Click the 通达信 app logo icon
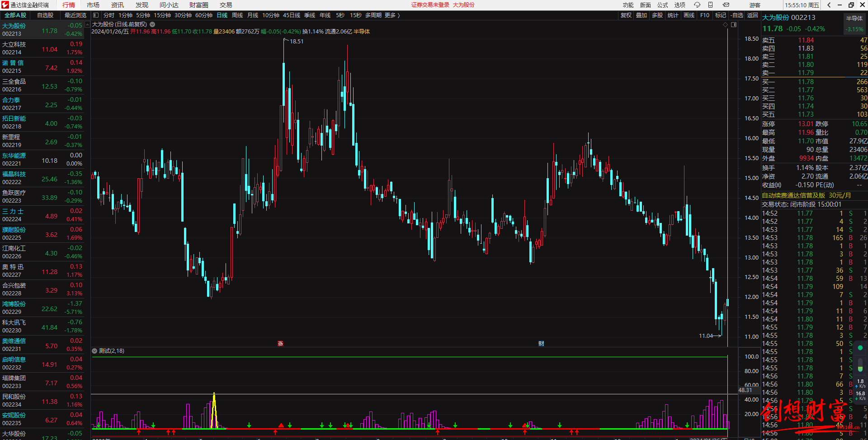The height and width of the screenshot is (440, 868). point(5,5)
